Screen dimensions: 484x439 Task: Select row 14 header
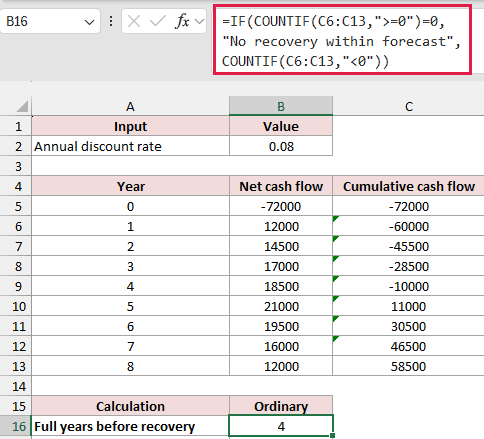[x=16, y=386]
